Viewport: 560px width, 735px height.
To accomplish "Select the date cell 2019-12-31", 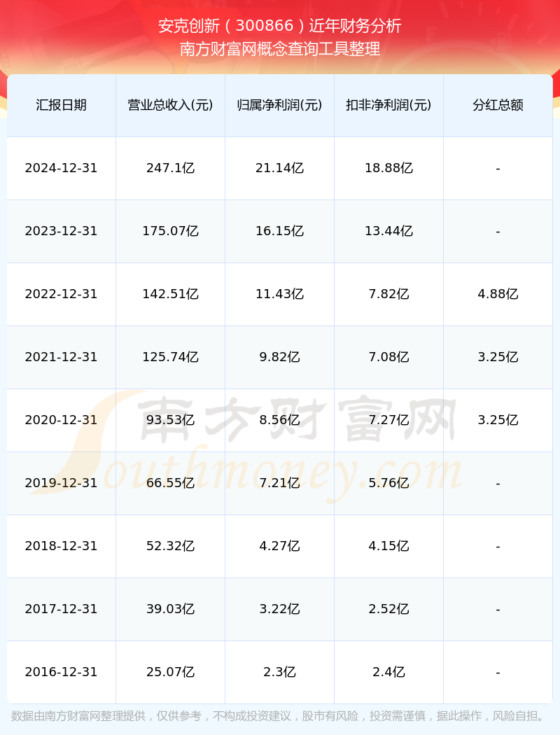I will coord(61,483).
